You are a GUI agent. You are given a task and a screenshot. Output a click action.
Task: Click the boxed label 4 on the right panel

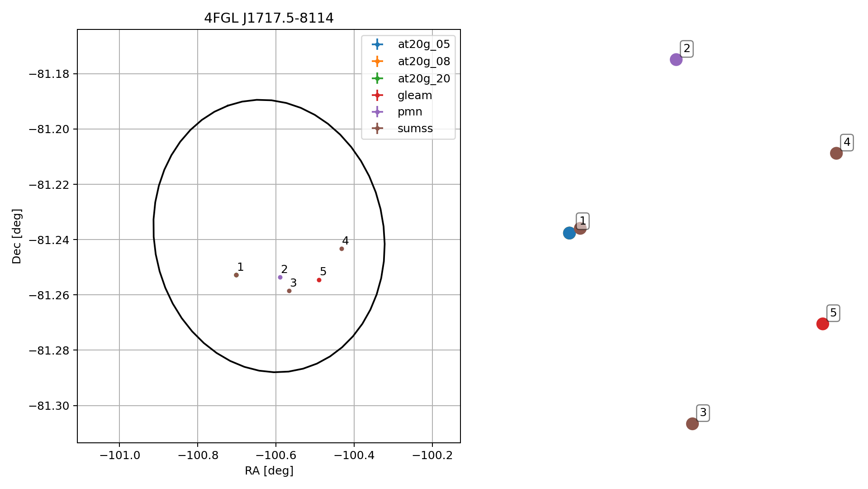(847, 143)
